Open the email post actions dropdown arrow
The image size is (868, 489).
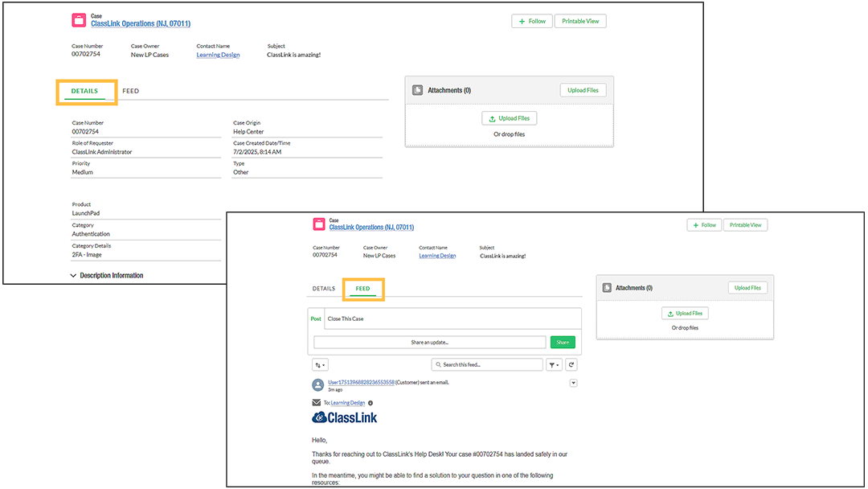pyautogui.click(x=574, y=383)
